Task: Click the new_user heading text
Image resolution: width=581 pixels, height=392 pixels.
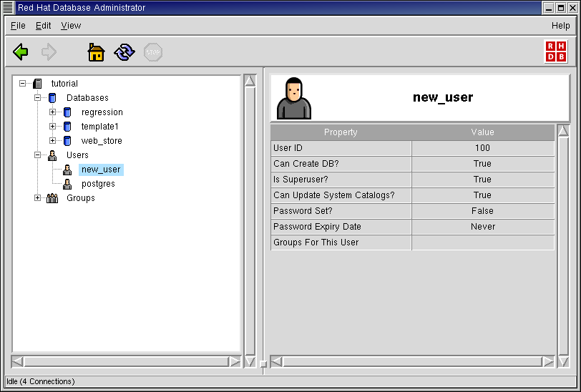Action: [443, 97]
